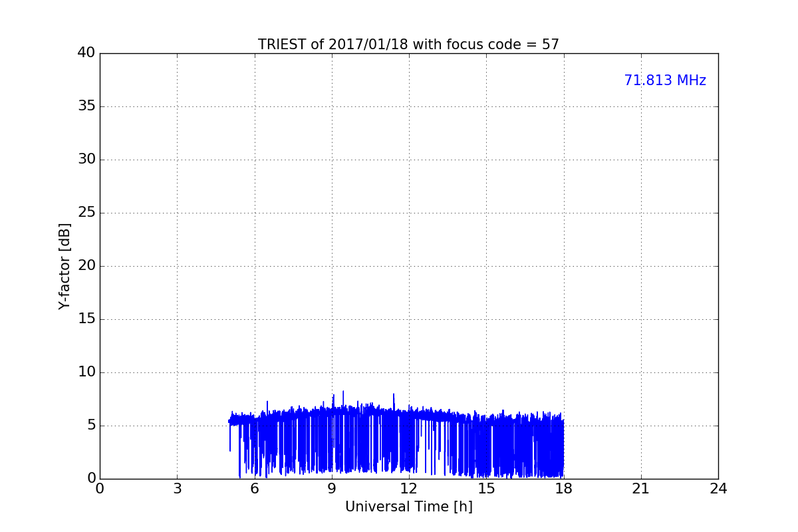The width and height of the screenshot is (798, 532).
Task: Click x-axis tick label '15'
Action: tap(486, 489)
